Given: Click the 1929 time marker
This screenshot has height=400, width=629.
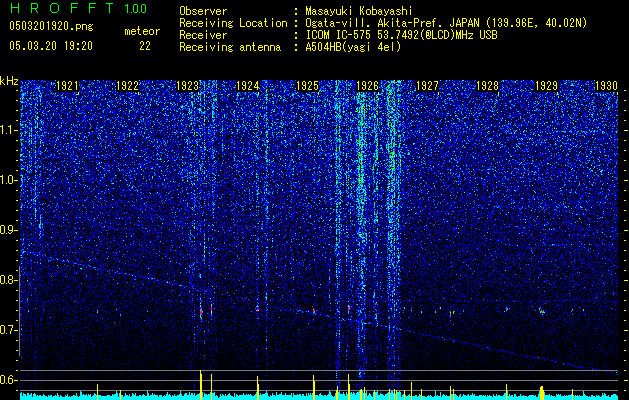Looking at the screenshot, I should [547, 85].
